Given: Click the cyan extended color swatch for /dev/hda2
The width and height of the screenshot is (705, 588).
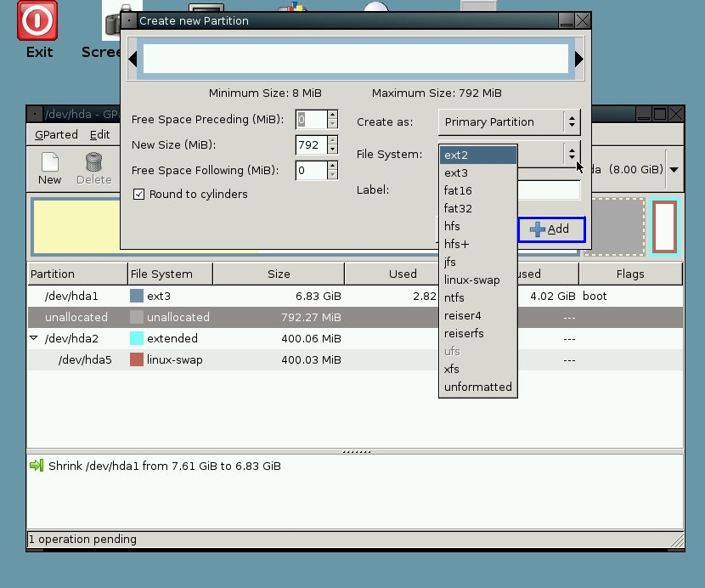Looking at the screenshot, I should coord(137,338).
